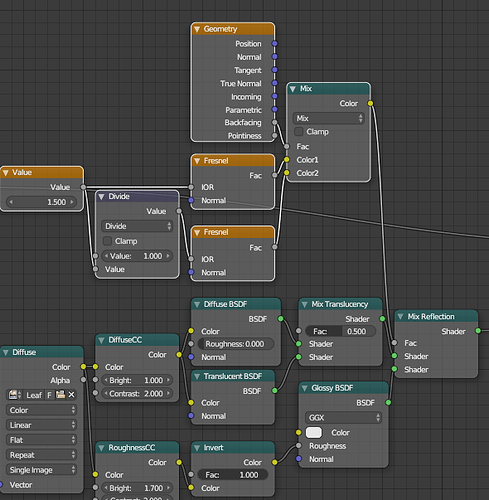Enable Clamp checkbox in Divide node

click(x=107, y=241)
